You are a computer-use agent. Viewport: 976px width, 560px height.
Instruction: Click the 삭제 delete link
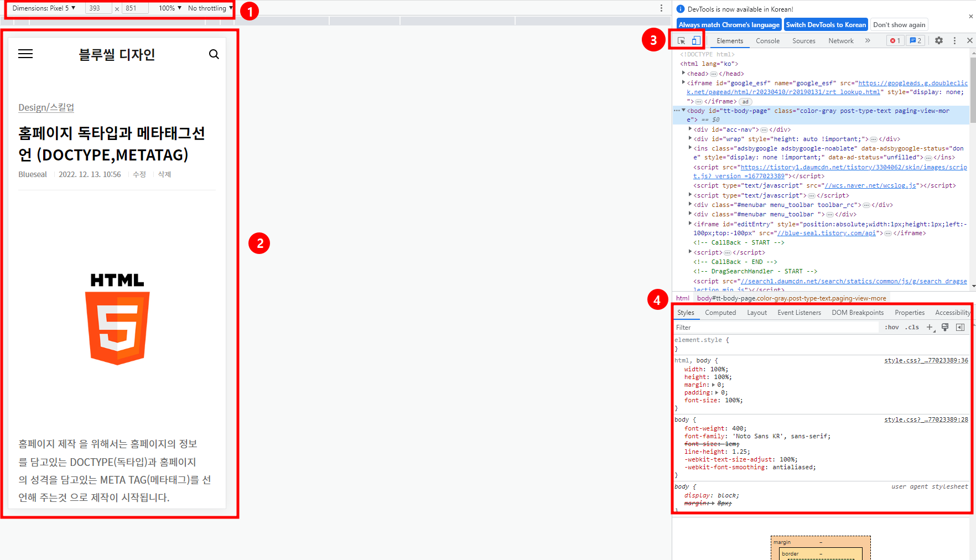[x=165, y=174]
